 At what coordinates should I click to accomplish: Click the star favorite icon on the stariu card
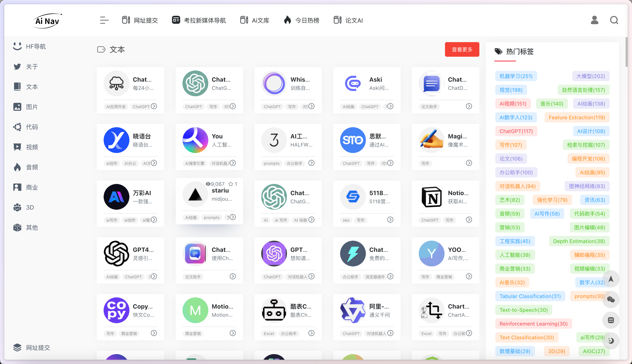pos(231,184)
